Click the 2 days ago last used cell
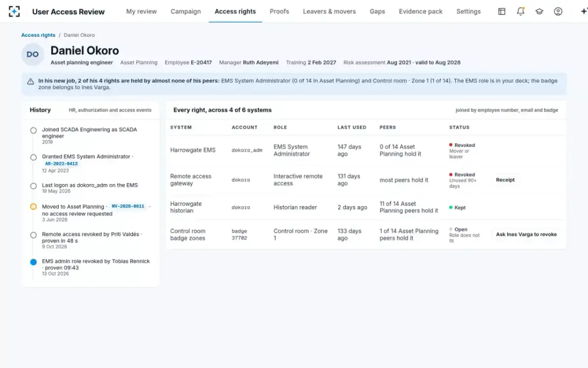Viewport: 588px width, 368px height. coord(352,208)
